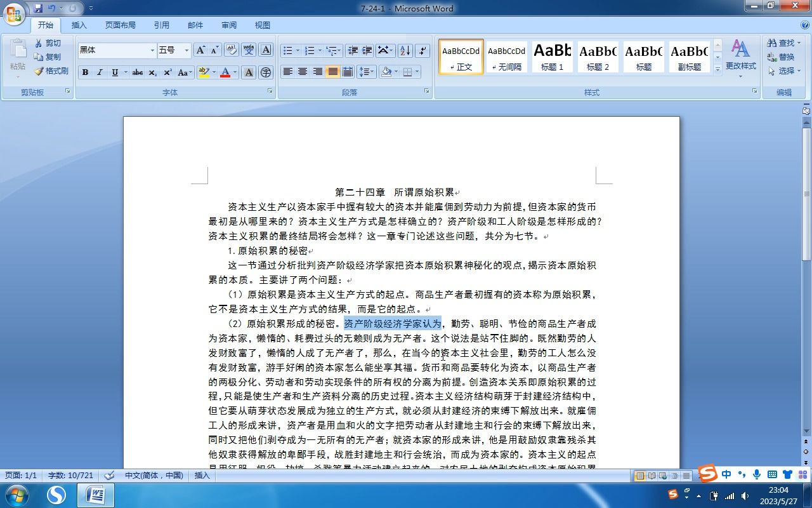The width and height of the screenshot is (812, 508).
Task: Toggle Superscript formatting
Action: [x=167, y=72]
